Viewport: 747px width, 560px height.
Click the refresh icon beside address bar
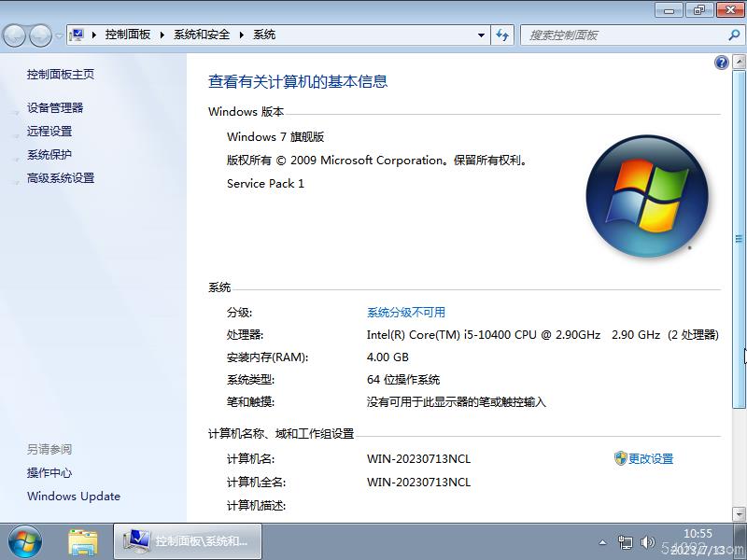tap(502, 35)
